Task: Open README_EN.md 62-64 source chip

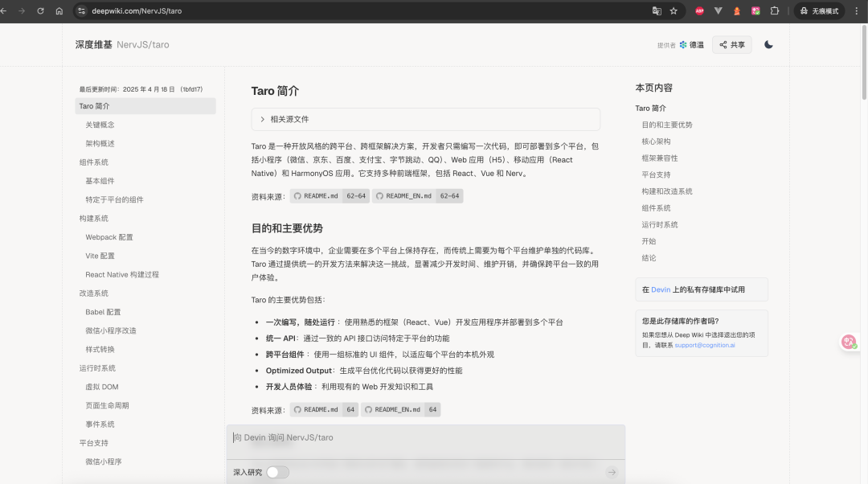Action: (x=417, y=196)
